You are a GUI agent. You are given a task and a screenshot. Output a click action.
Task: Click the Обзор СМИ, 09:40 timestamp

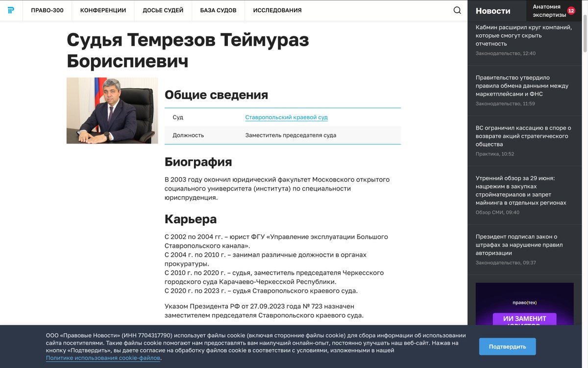click(x=497, y=212)
